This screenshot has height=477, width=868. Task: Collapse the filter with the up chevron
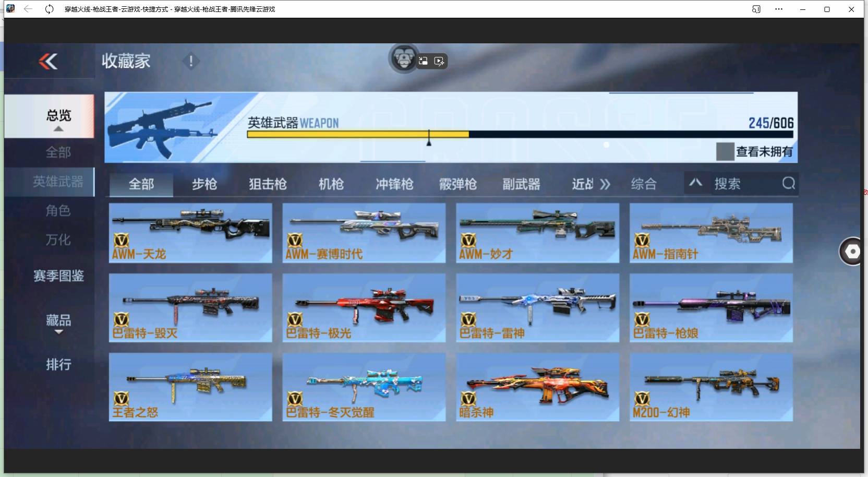click(x=695, y=183)
